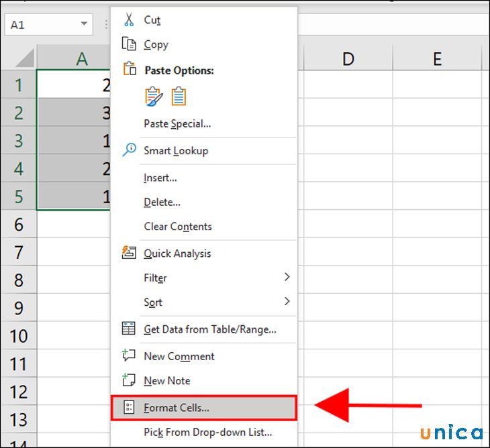Click the Get Data from Table/Range icon

click(129, 329)
